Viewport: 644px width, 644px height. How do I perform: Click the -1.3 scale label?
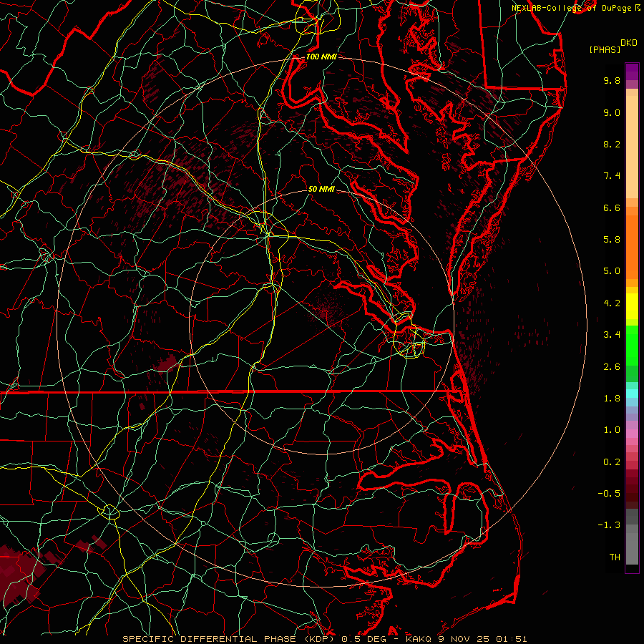(x=609, y=525)
